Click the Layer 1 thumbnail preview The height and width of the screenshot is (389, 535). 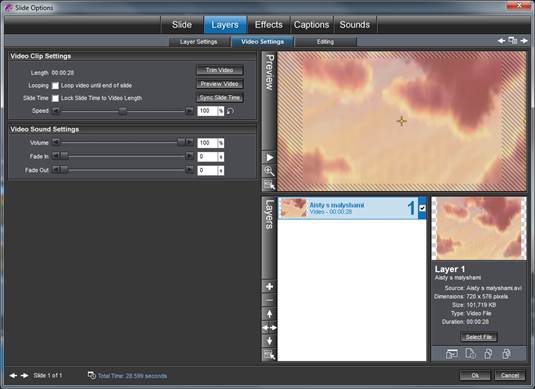(479, 228)
